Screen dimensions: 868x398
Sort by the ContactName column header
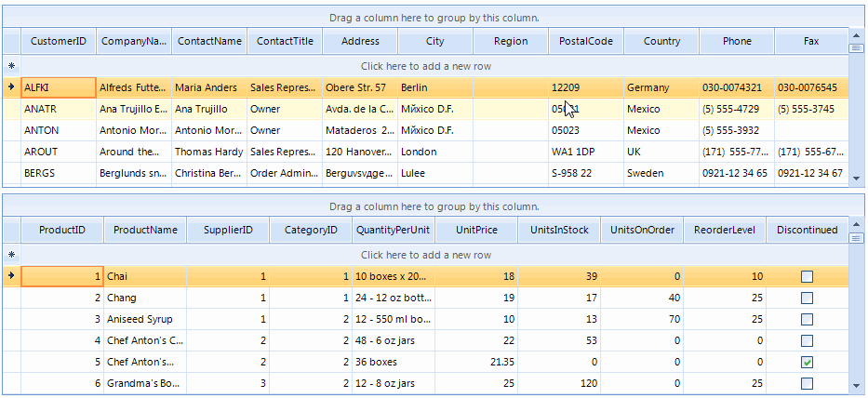[210, 41]
